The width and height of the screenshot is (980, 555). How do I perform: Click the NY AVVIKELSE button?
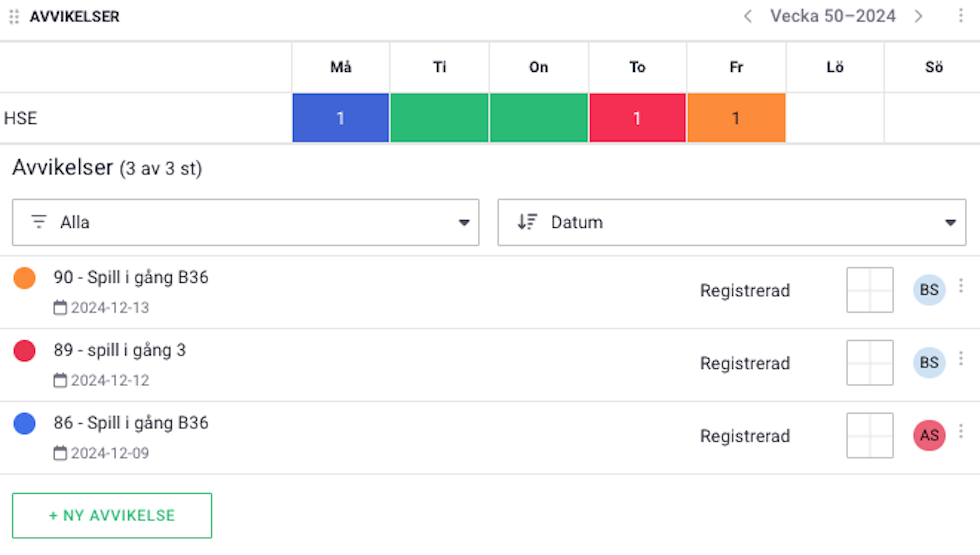[112, 516]
